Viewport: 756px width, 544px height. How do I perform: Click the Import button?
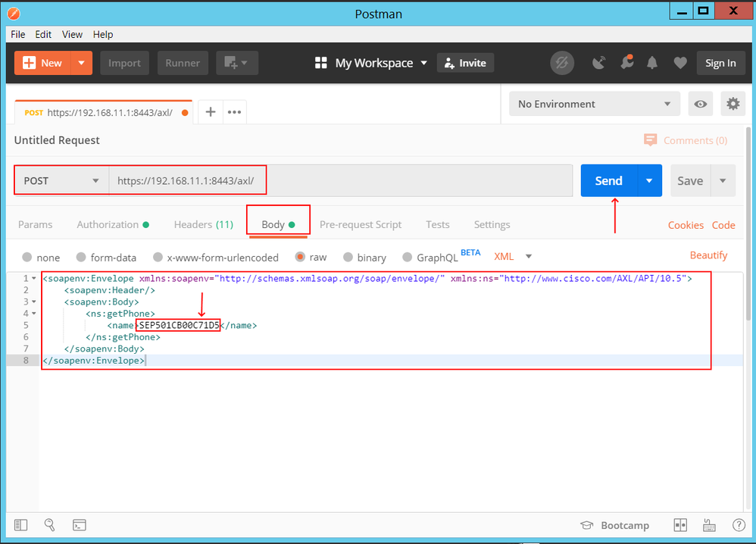click(x=124, y=63)
